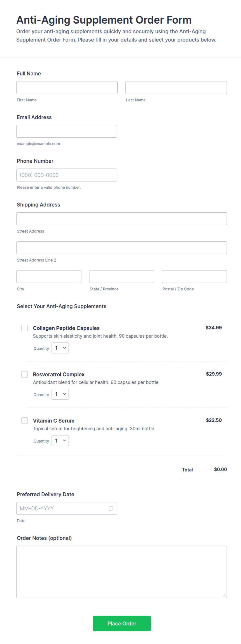Open Vitamin C Serum quantity selector
The height and width of the screenshot is (644, 241).
[x=60, y=440]
